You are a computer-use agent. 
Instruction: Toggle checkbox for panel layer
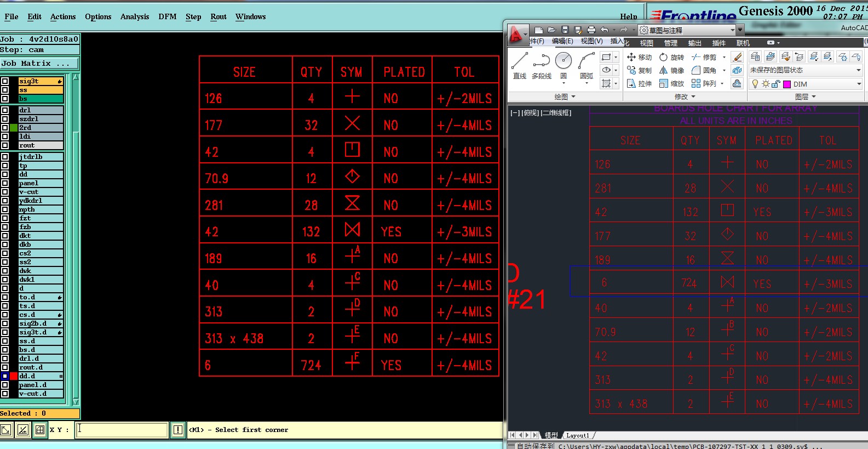pyautogui.click(x=5, y=183)
